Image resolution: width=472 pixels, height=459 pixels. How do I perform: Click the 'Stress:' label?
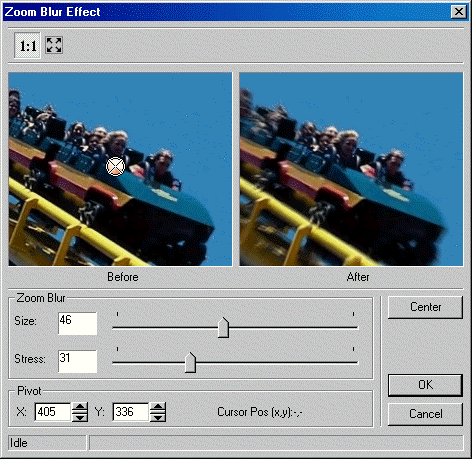pyautogui.click(x=30, y=359)
